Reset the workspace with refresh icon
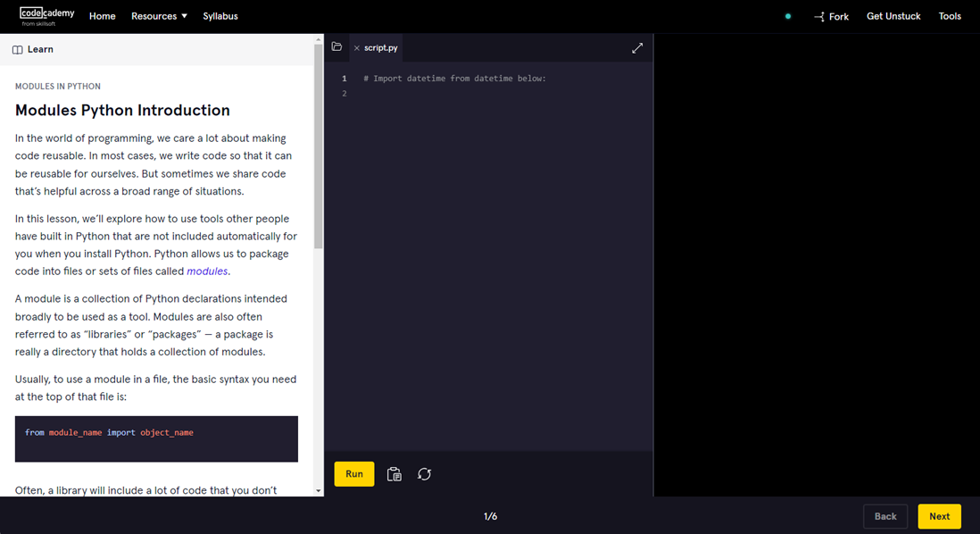 [x=425, y=474]
